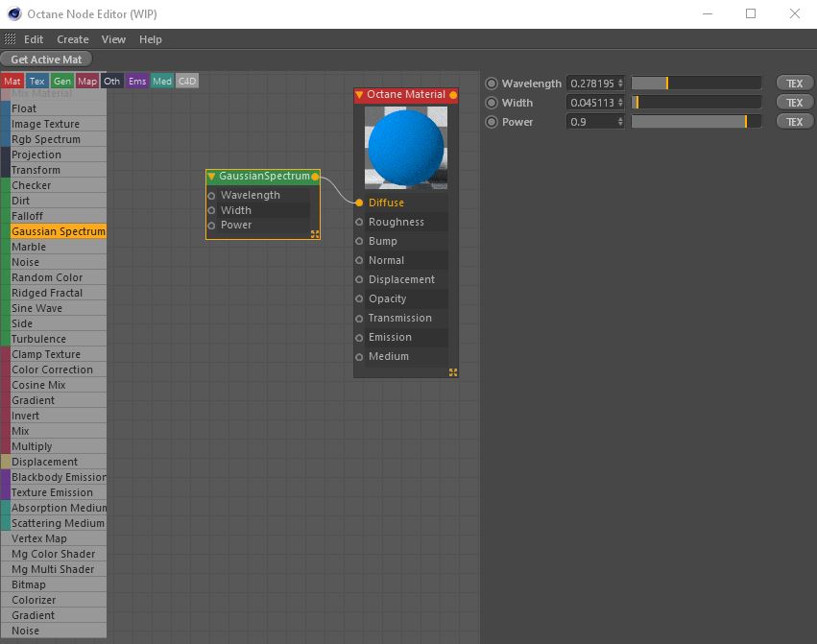Image resolution: width=817 pixels, height=644 pixels.
Task: Open the Ems emission category
Action: coord(138,81)
